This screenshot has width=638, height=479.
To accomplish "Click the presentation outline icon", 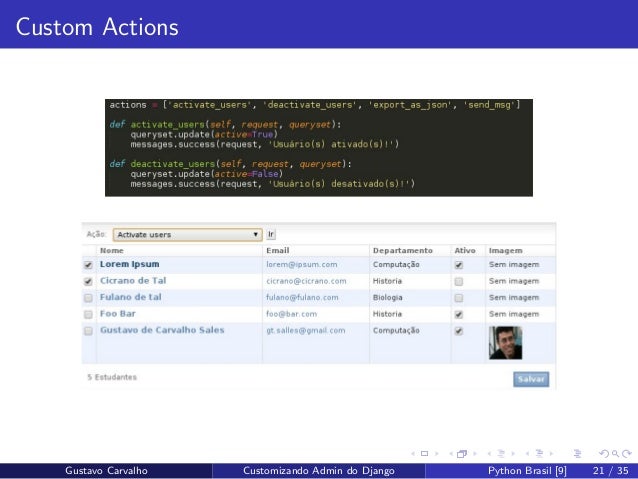I will click(577, 453).
